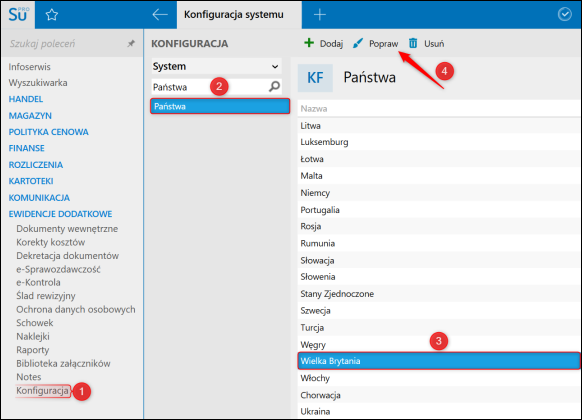Pin the command search panel
Image resolution: width=582 pixels, height=420 pixels.
coord(131,43)
